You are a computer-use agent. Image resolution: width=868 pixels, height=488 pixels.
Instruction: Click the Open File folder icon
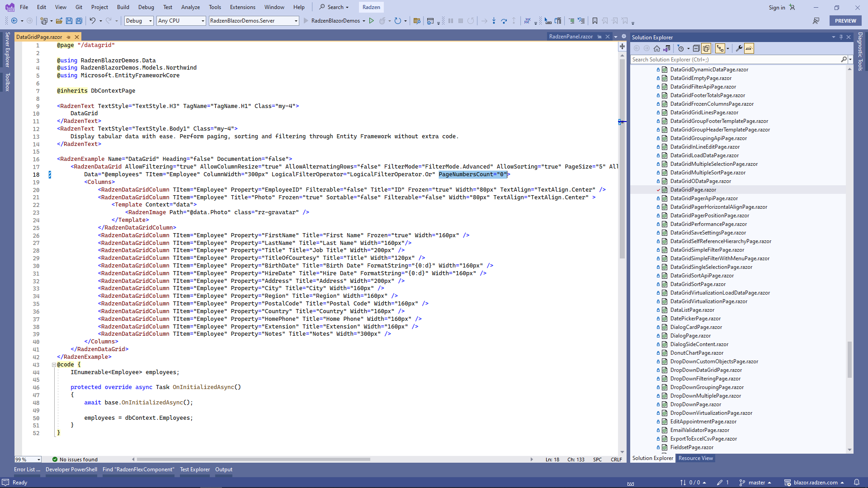pyautogui.click(x=59, y=21)
